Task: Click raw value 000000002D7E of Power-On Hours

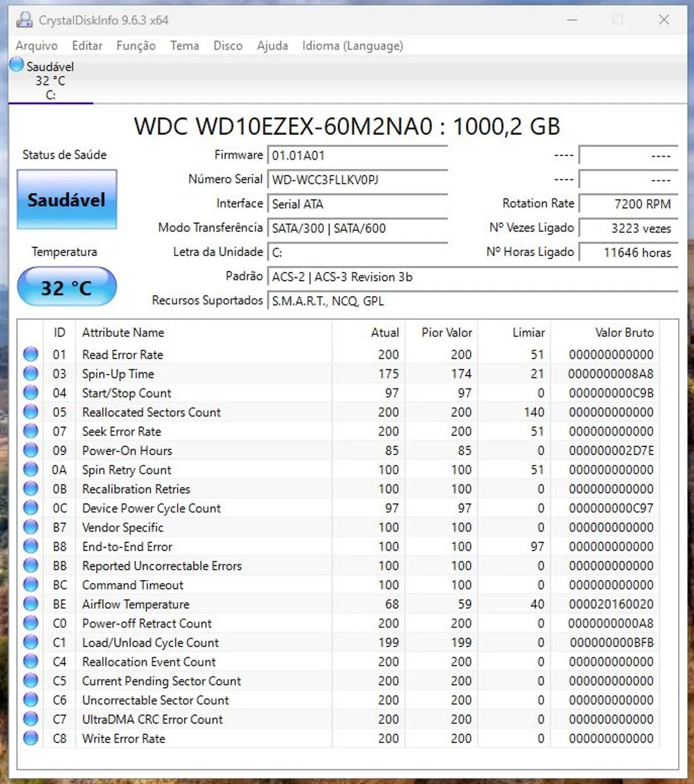Action: tap(611, 451)
